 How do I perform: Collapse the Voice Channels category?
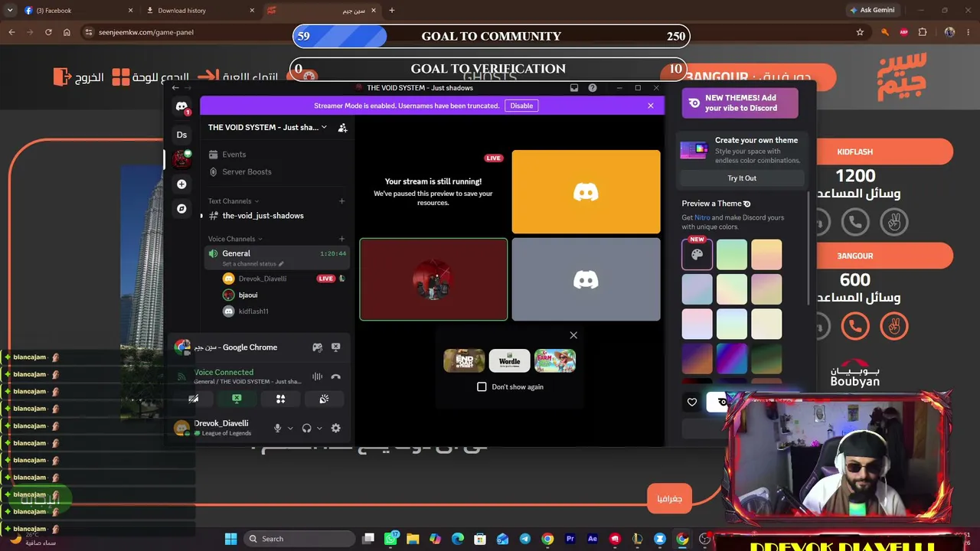tap(235, 239)
